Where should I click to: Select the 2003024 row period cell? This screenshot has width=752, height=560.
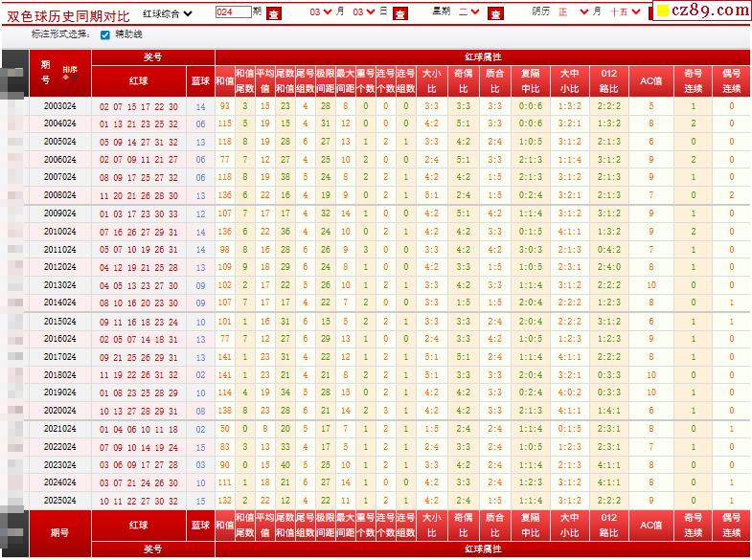59,106
